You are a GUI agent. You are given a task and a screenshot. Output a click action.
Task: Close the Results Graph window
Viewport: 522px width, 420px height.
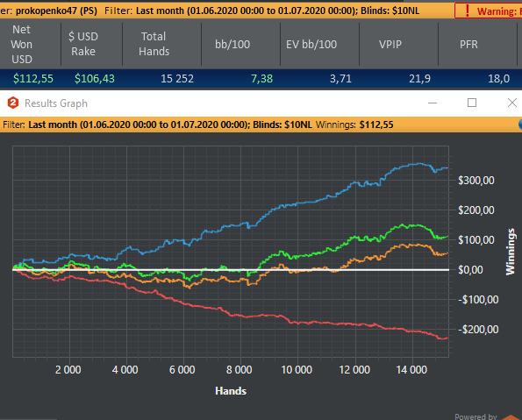[512, 103]
